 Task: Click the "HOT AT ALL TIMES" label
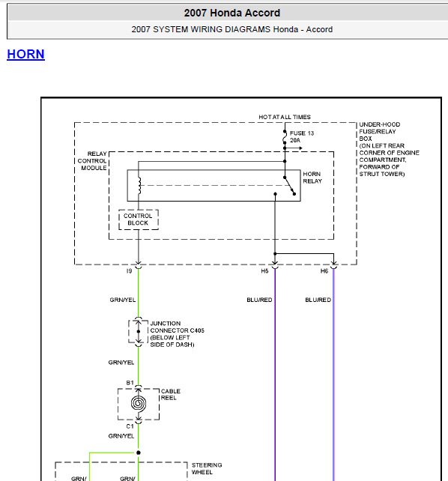(285, 117)
